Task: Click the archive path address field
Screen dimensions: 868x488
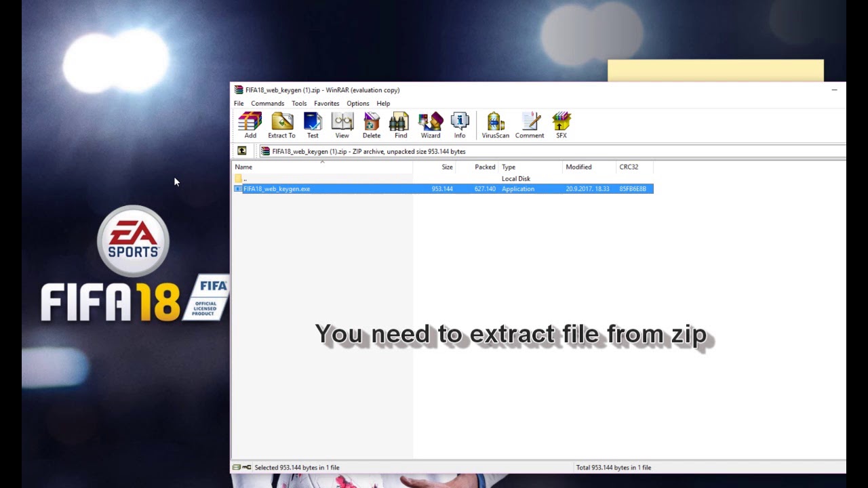Action: (x=552, y=151)
